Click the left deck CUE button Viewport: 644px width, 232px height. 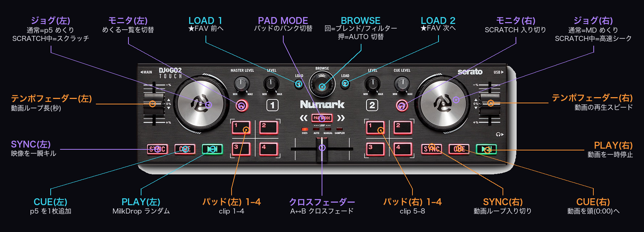point(185,149)
